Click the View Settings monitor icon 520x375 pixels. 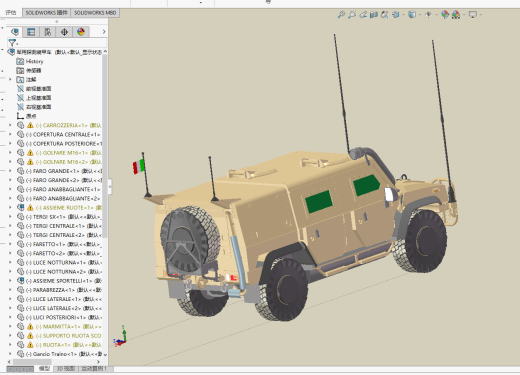[x=472, y=14]
